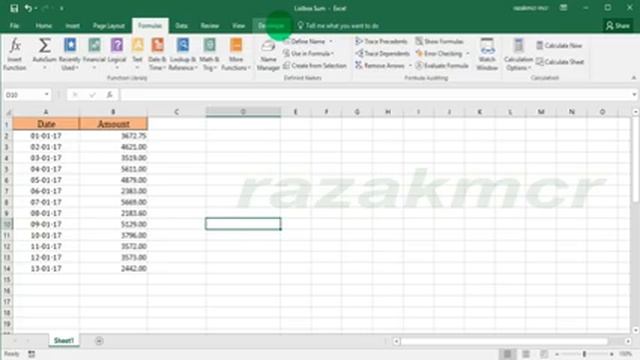This screenshot has width=640, height=360.
Task: Open the Watch Window
Action: coord(487,54)
